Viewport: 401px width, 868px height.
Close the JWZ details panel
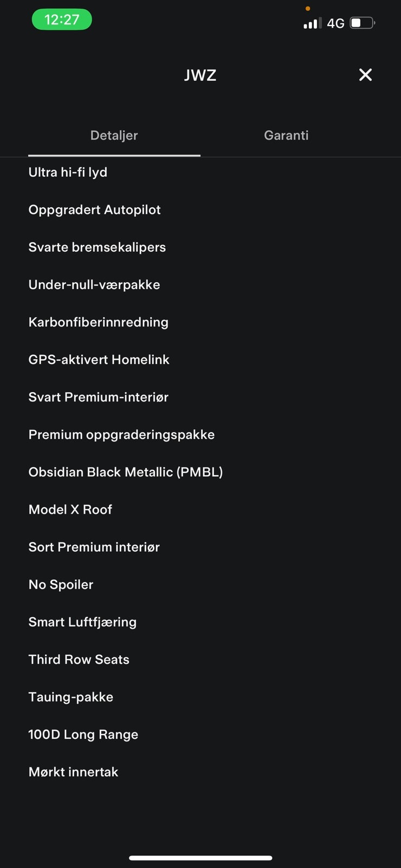click(x=365, y=75)
